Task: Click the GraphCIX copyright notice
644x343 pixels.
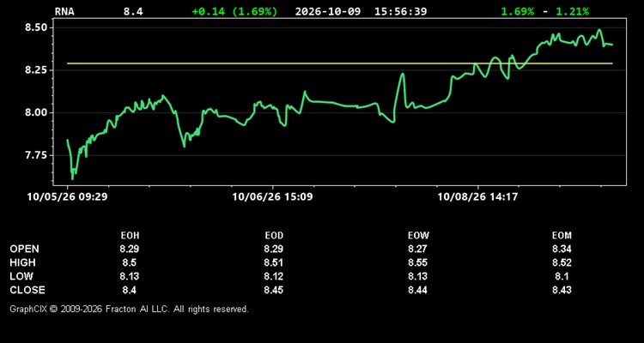Action: coord(129,309)
